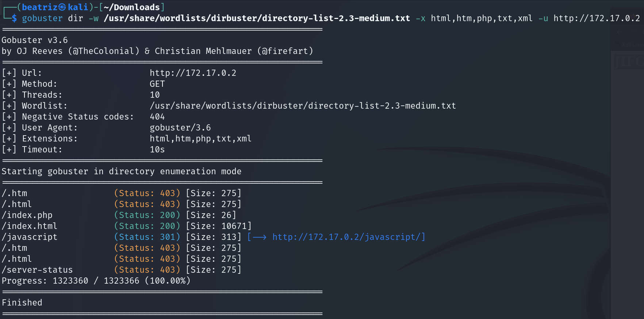Click the /javascript result entry
The width and height of the screenshot is (644, 319).
[x=30, y=237]
